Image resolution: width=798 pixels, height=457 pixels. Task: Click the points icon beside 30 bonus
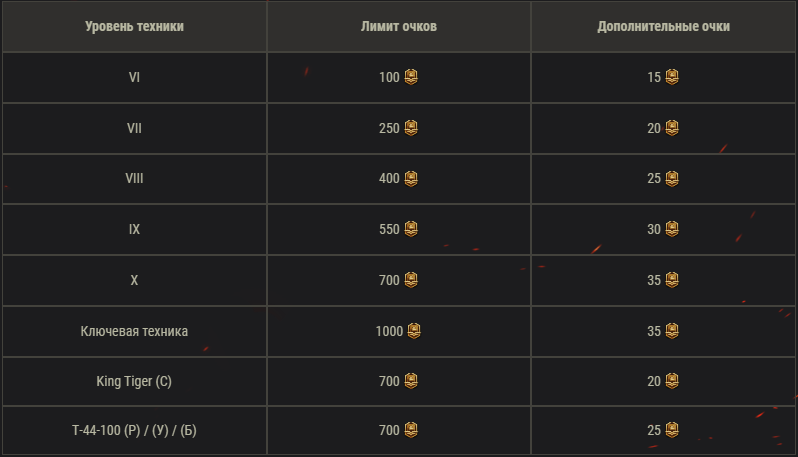[672, 229]
